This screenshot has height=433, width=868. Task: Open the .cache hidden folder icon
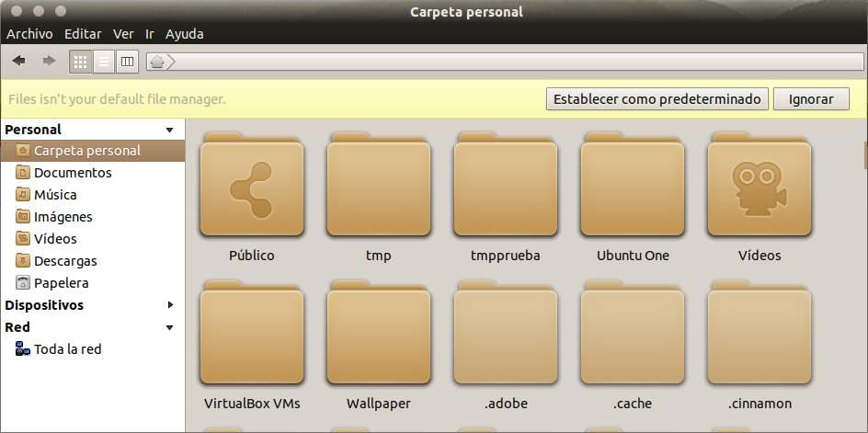pos(633,333)
